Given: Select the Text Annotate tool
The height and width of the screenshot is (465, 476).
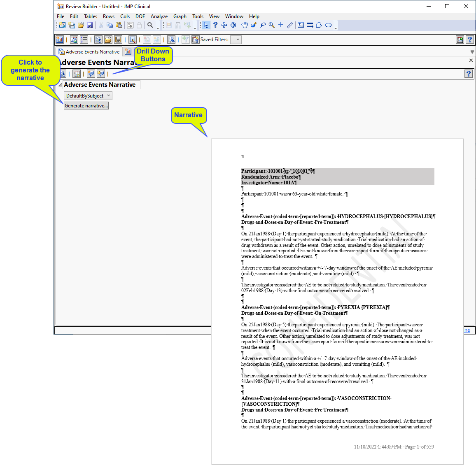Looking at the screenshot, I should [x=301, y=25].
